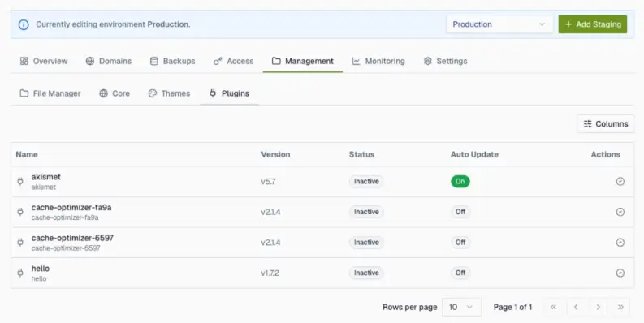Open the File Manager sub-tab

pyautogui.click(x=50, y=93)
